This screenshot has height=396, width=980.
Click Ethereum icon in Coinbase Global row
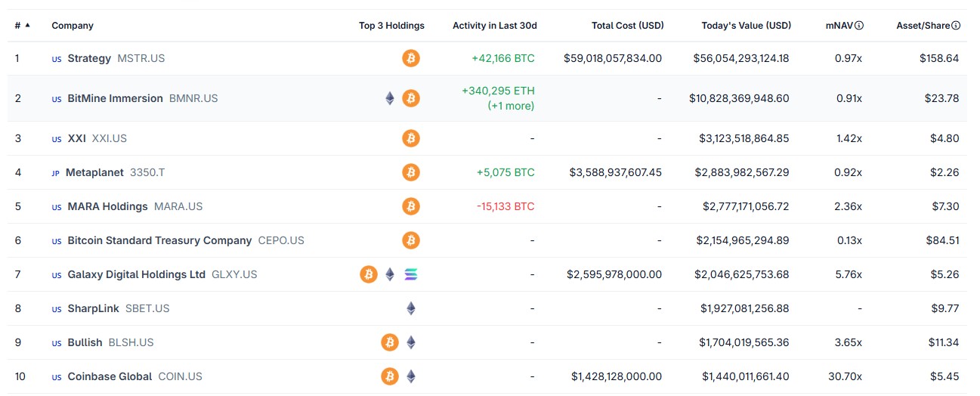(x=411, y=376)
